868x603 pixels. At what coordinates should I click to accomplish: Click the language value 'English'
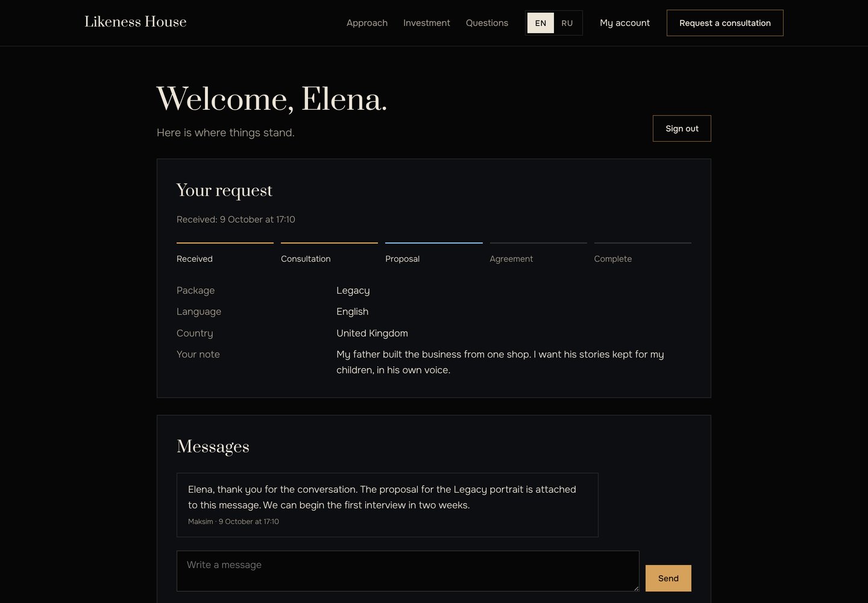353,312
